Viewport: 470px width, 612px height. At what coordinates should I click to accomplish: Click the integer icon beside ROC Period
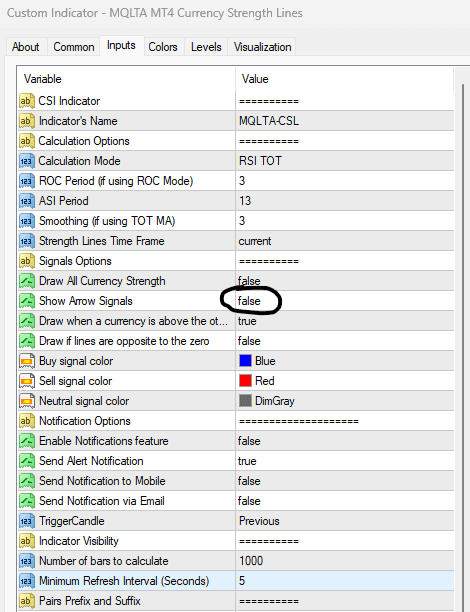coord(27,181)
